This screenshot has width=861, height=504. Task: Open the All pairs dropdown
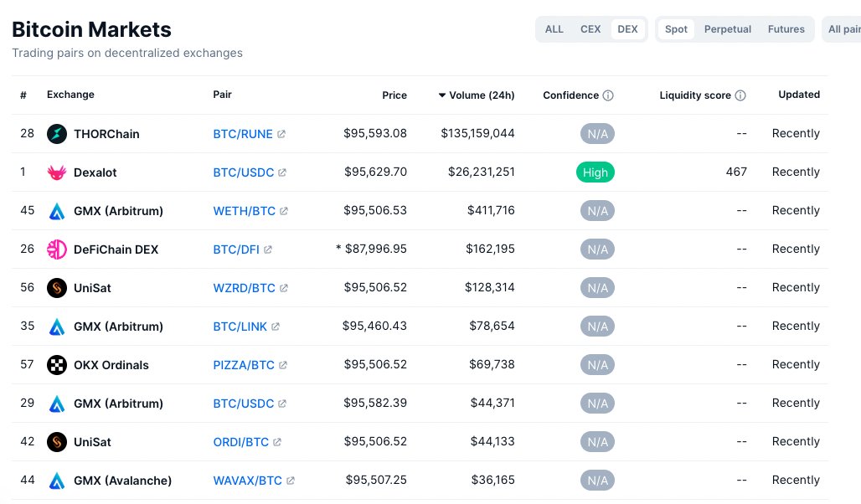point(847,28)
